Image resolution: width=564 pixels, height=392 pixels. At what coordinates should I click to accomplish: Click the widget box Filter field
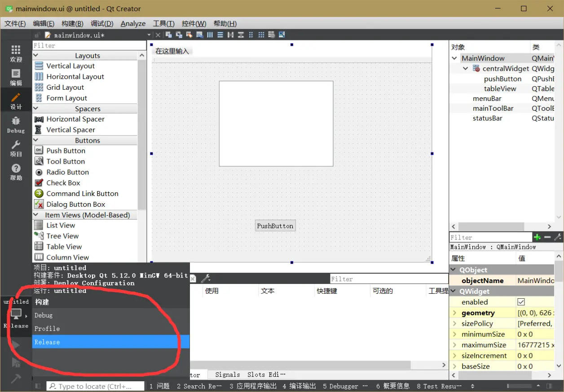coord(89,46)
